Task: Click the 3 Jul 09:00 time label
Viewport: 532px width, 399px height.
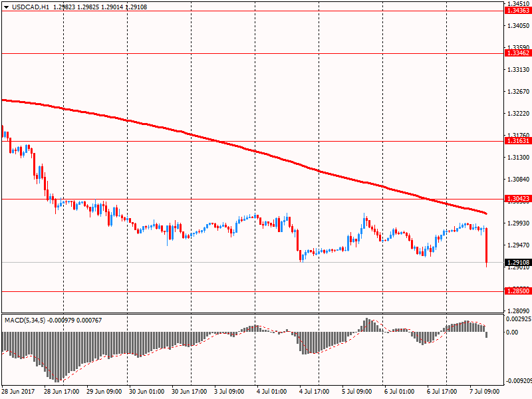Action: pos(229,392)
